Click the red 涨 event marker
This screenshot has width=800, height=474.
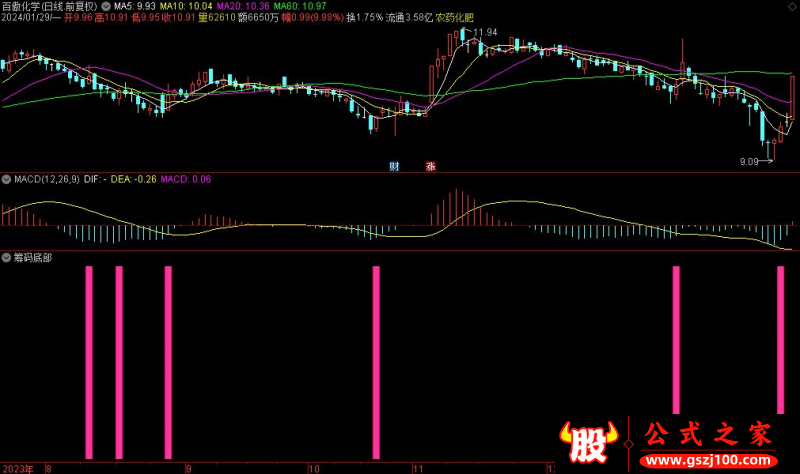431,166
